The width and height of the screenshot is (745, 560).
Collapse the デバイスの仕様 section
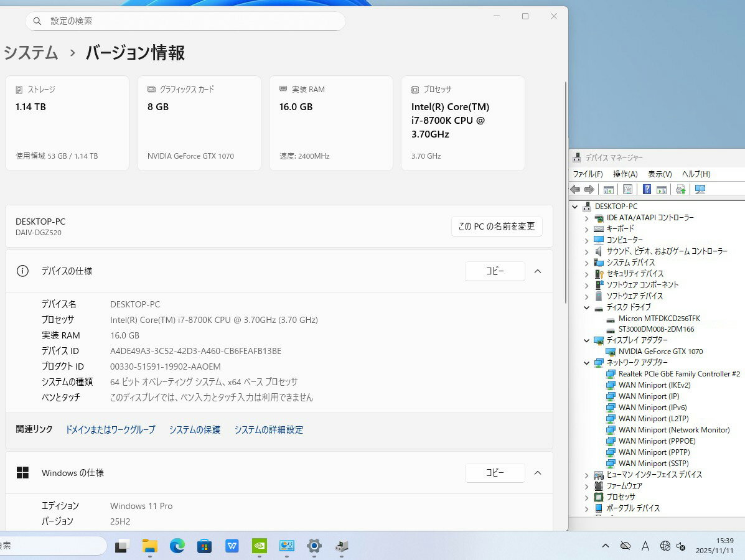[x=538, y=271]
